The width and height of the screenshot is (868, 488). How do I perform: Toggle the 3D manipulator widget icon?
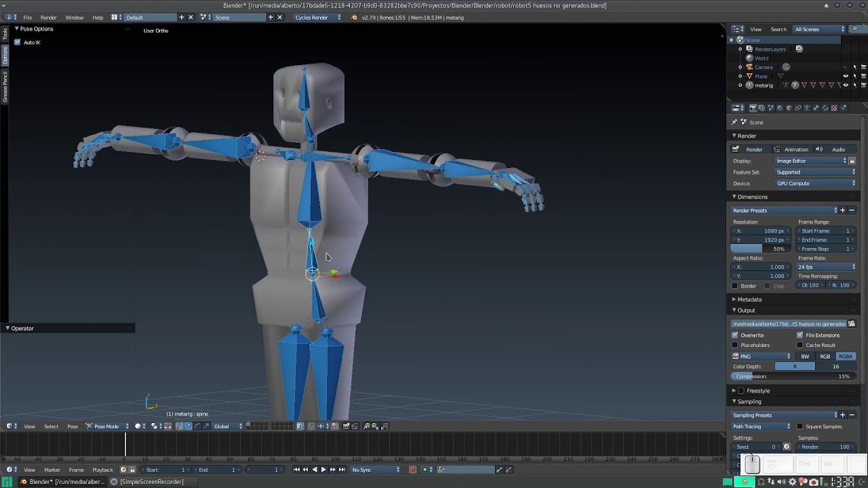tap(179, 426)
